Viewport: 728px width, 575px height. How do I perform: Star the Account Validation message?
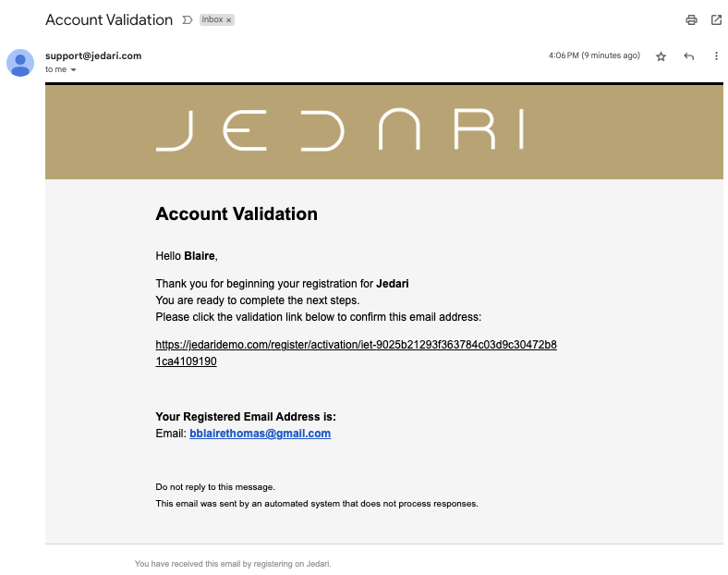point(661,56)
